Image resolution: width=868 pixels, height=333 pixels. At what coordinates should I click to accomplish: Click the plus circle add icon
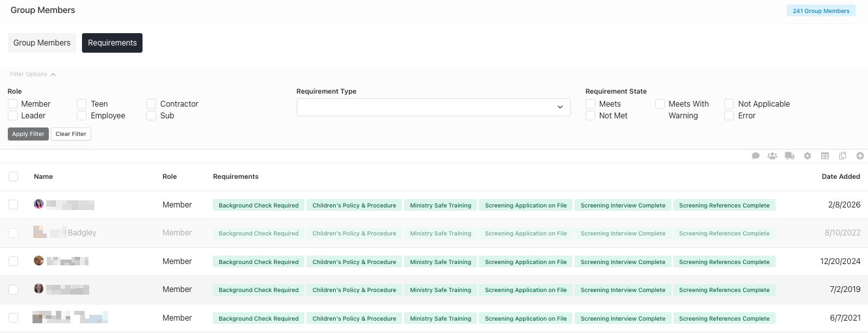point(860,156)
